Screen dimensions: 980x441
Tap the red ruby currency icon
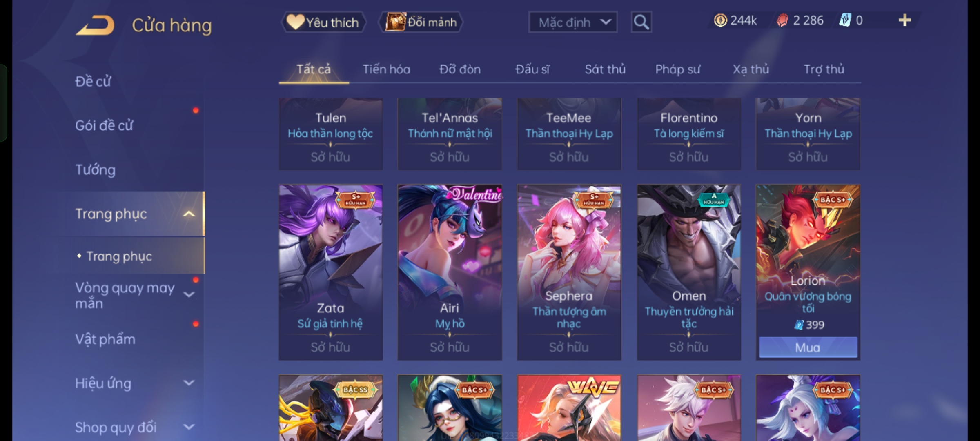(x=782, y=20)
